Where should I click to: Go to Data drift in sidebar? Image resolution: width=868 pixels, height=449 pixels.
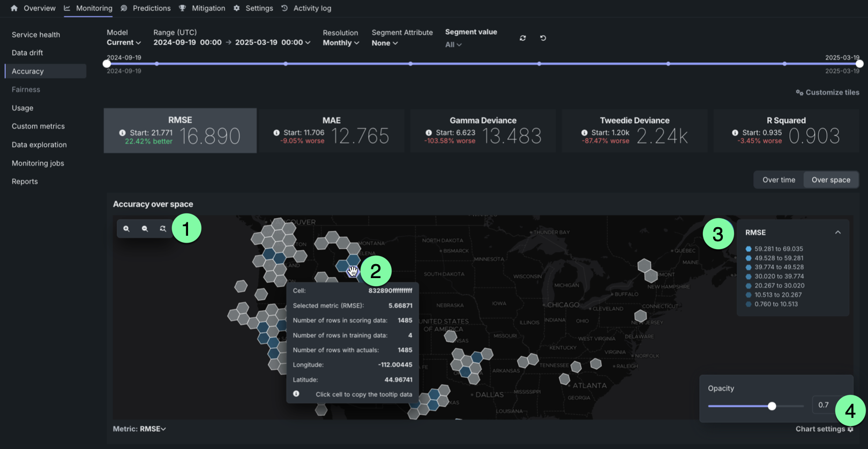27,53
